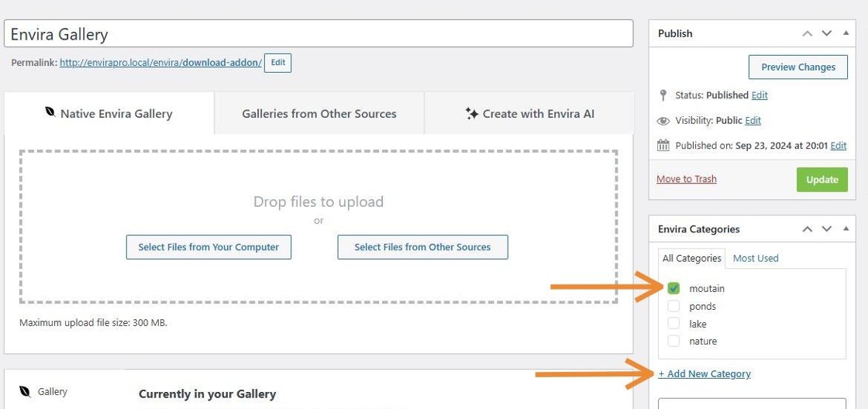This screenshot has height=409, width=868.
Task: Click Select Files from Your Computer
Action: point(208,247)
